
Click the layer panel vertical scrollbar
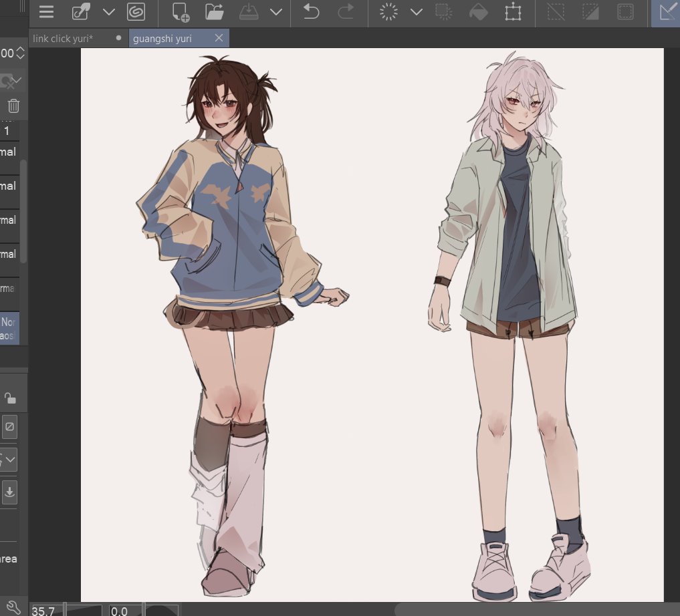click(x=24, y=211)
